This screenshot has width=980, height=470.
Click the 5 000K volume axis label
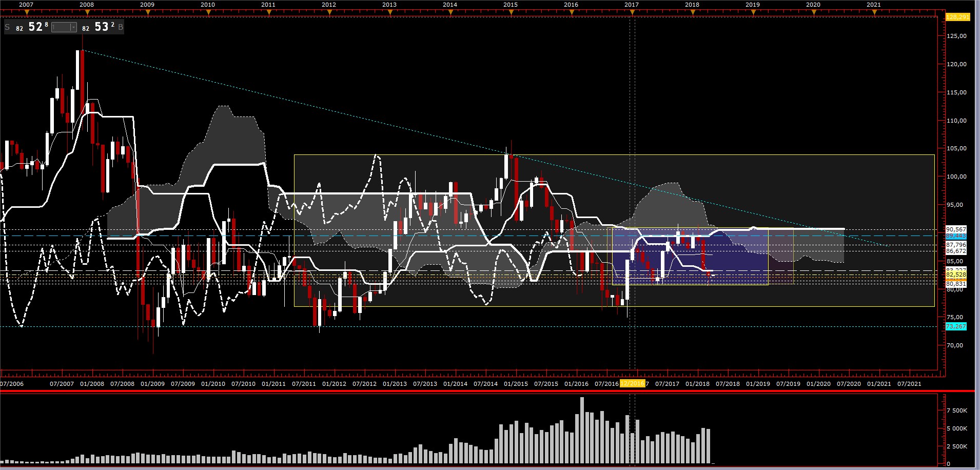(x=957, y=428)
